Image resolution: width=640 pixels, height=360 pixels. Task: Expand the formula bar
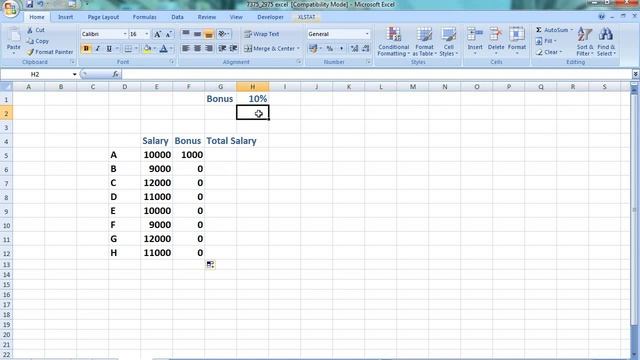(x=636, y=74)
